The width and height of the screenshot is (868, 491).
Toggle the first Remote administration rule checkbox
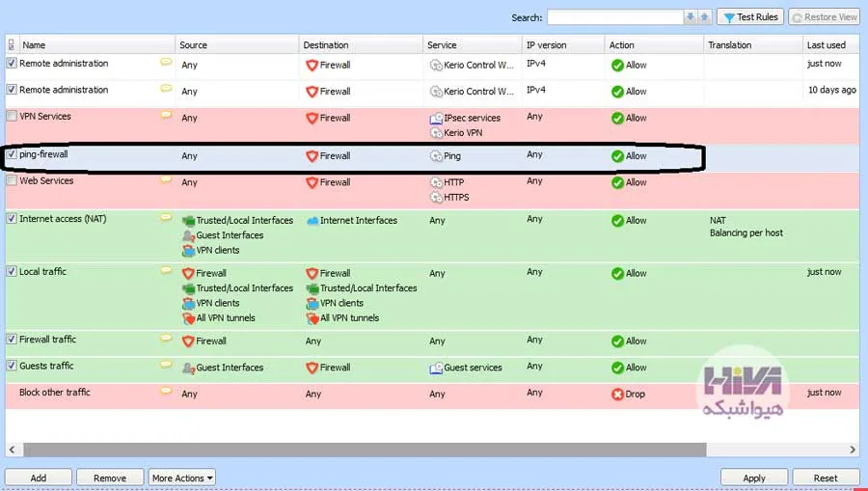(x=12, y=63)
